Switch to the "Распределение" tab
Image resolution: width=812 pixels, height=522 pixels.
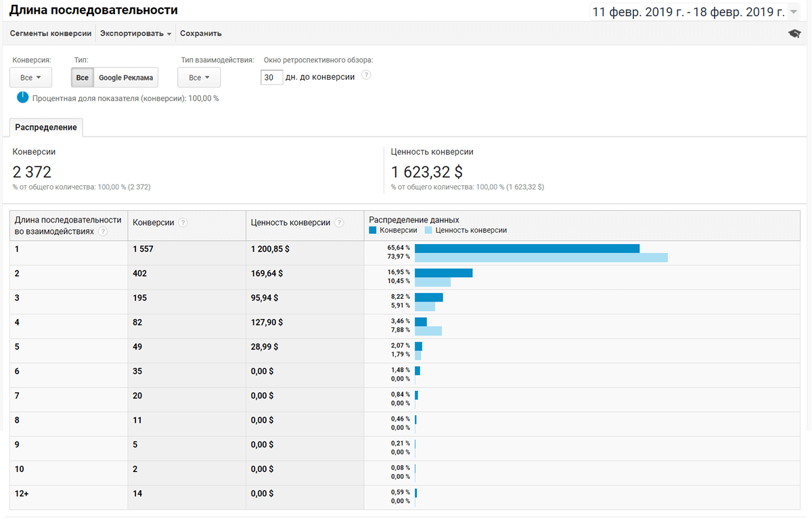point(45,126)
